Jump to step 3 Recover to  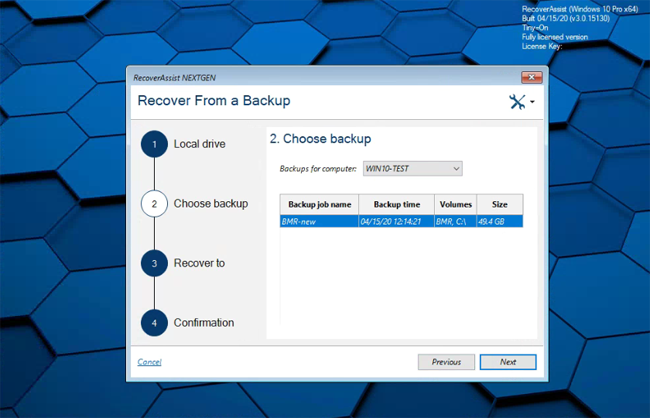pos(154,263)
